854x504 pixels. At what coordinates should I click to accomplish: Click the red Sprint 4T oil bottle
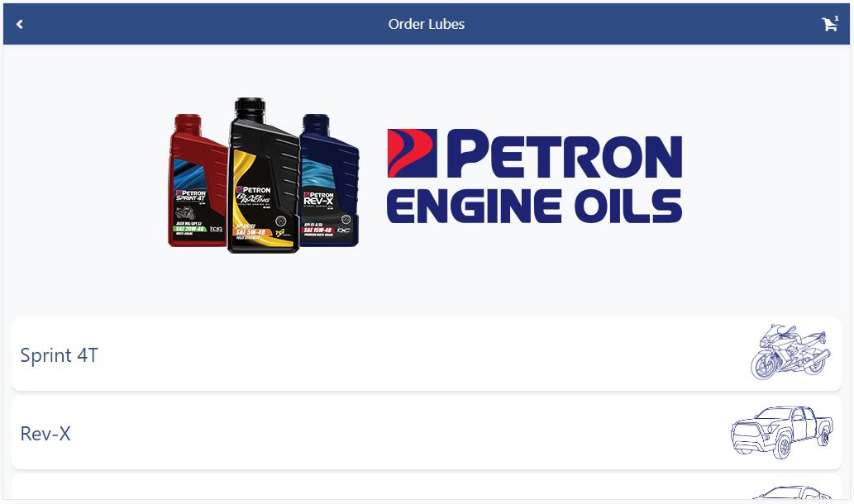tap(198, 181)
